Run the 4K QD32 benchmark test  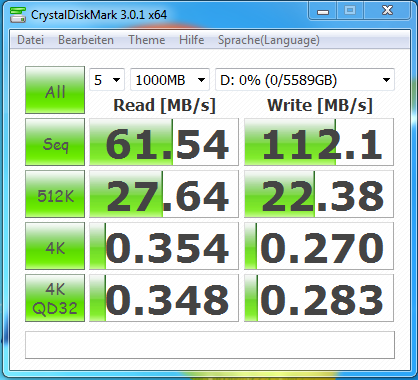click(55, 298)
